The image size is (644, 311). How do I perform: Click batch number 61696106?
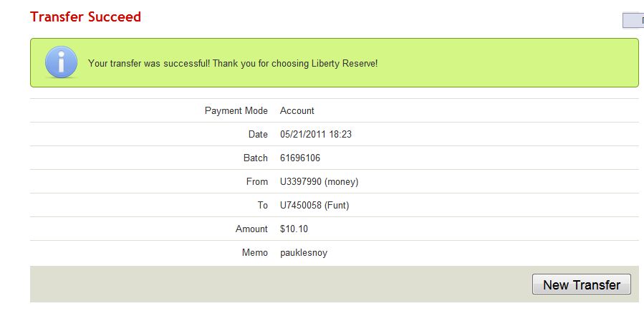[x=300, y=158]
